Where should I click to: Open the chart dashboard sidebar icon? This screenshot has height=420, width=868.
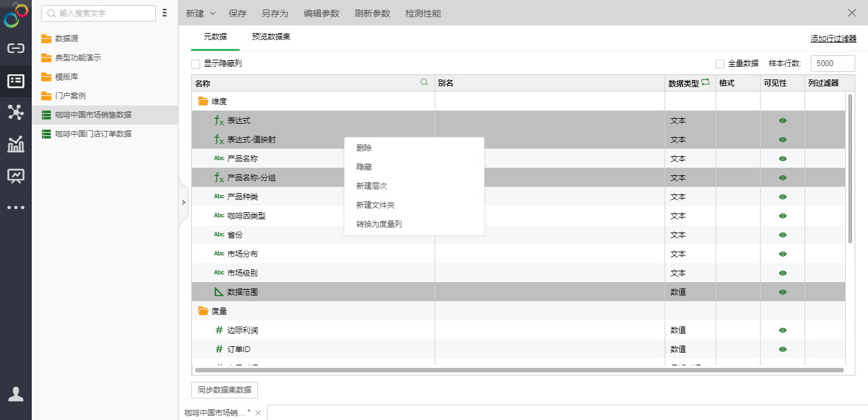tap(15, 144)
